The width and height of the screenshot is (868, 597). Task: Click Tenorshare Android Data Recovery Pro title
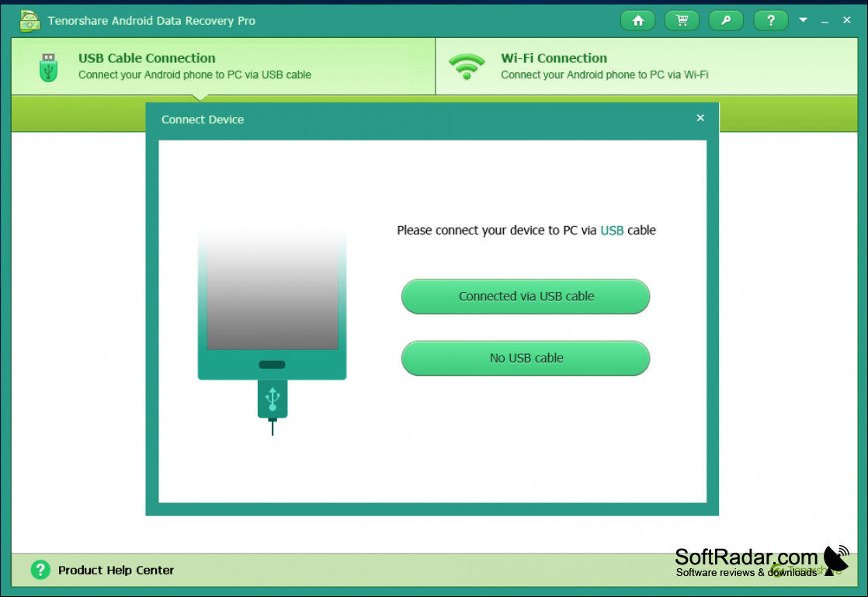click(151, 21)
